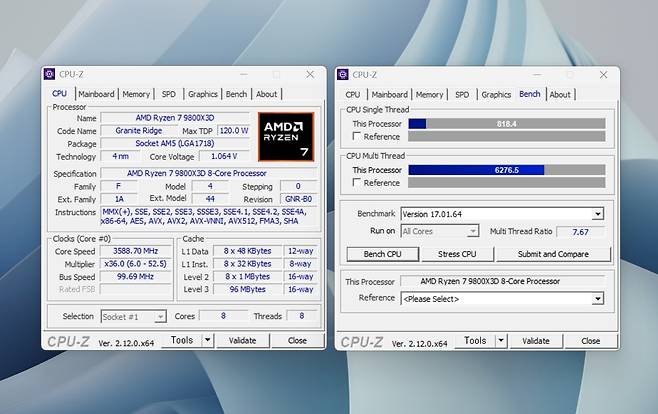This screenshot has width=658, height=414.
Task: Switch to CPU tab in left window
Action: [59, 94]
